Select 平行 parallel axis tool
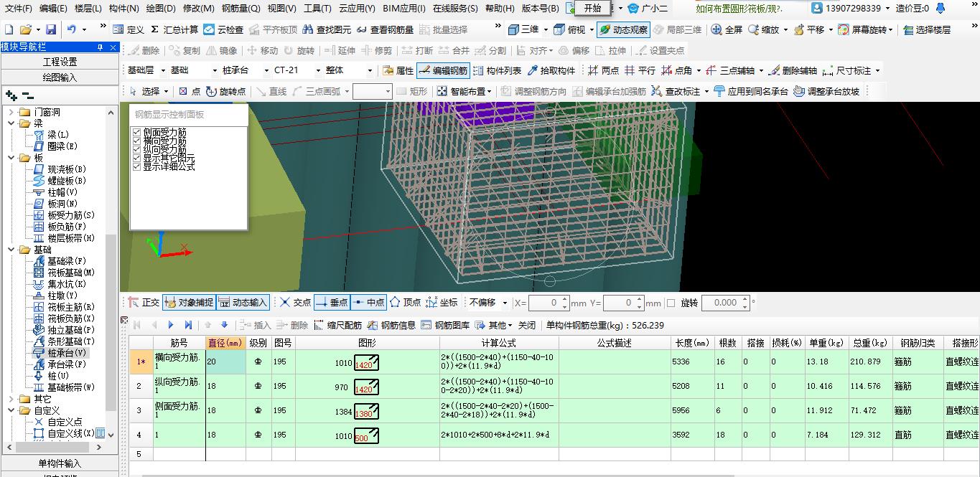This screenshot has height=477, width=980. (x=639, y=70)
